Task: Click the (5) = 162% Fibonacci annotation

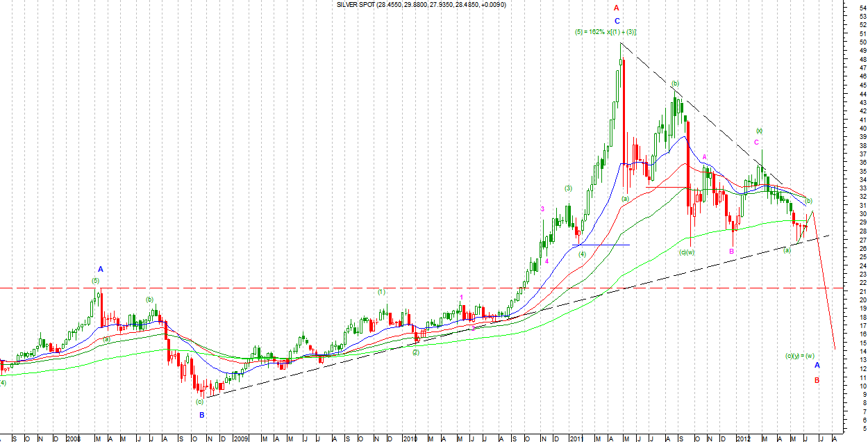Action: tap(606, 33)
